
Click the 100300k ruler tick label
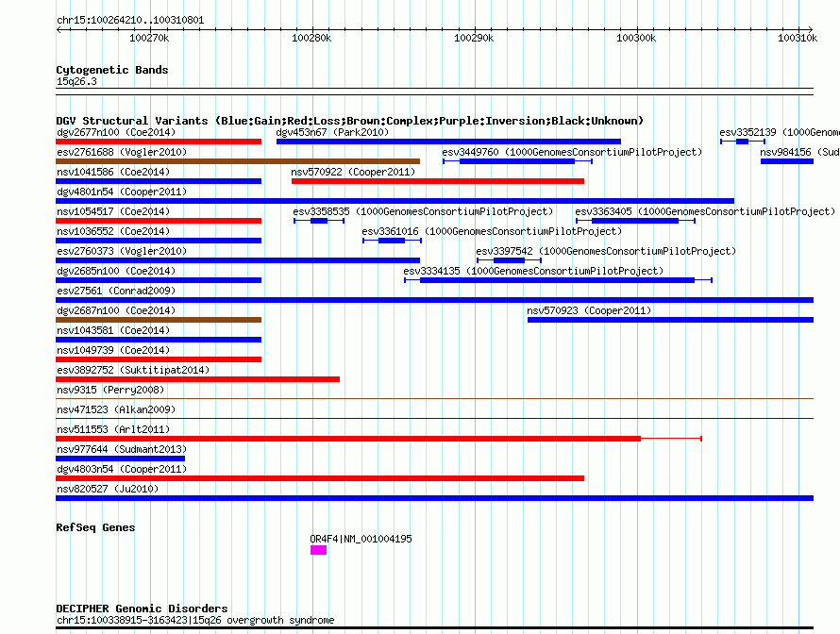click(x=636, y=38)
